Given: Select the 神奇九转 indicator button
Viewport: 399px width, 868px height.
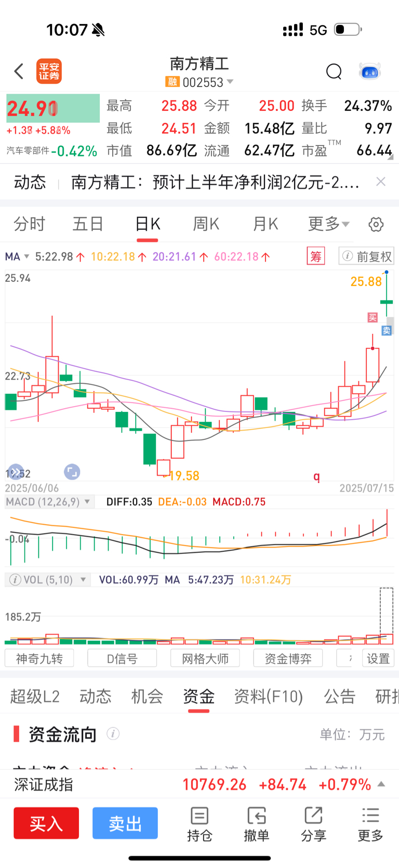Looking at the screenshot, I should point(39,658).
